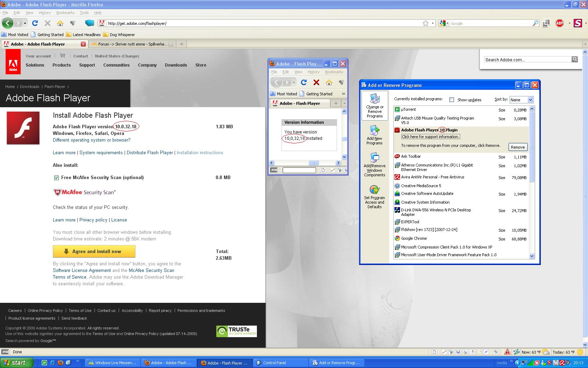The height and width of the screenshot is (368, 588).
Task: Open Set Program Access and Defaults
Action: click(x=374, y=197)
